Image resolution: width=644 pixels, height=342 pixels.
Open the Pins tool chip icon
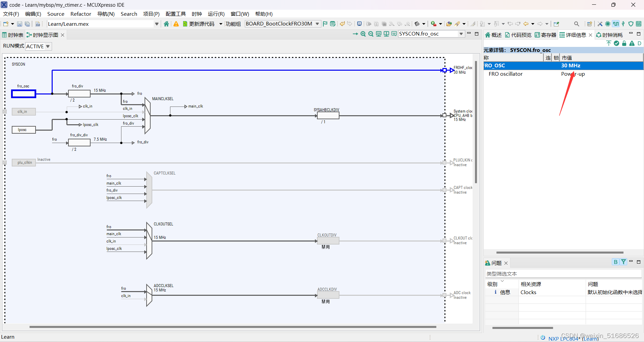pyautogui.click(x=607, y=24)
